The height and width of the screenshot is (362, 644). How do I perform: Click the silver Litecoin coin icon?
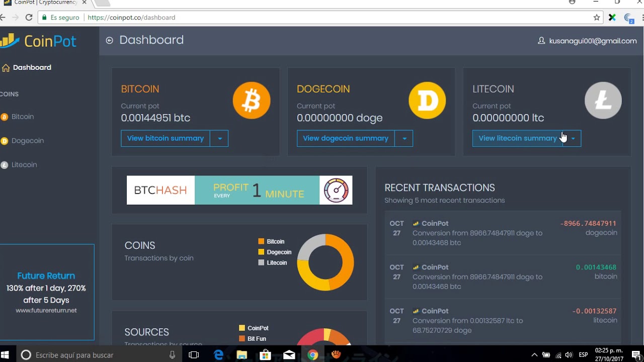(603, 101)
